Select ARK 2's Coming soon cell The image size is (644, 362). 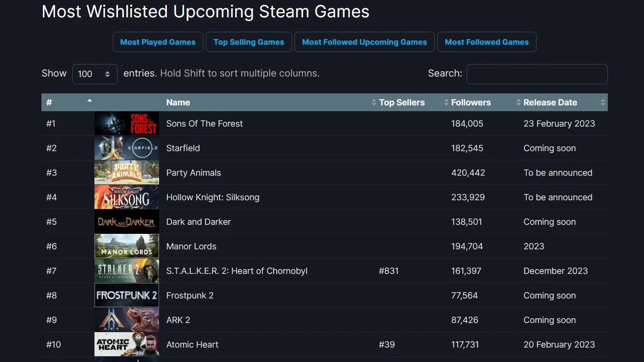click(x=550, y=320)
